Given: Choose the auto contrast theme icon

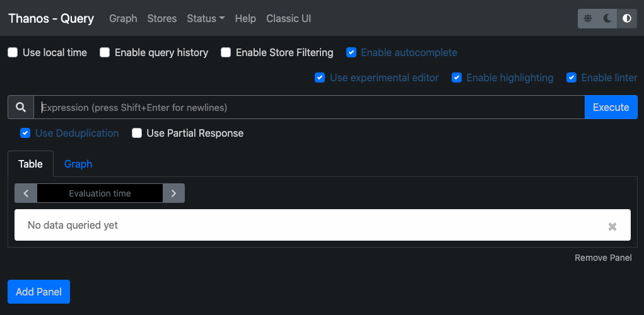Looking at the screenshot, I should tap(627, 18).
